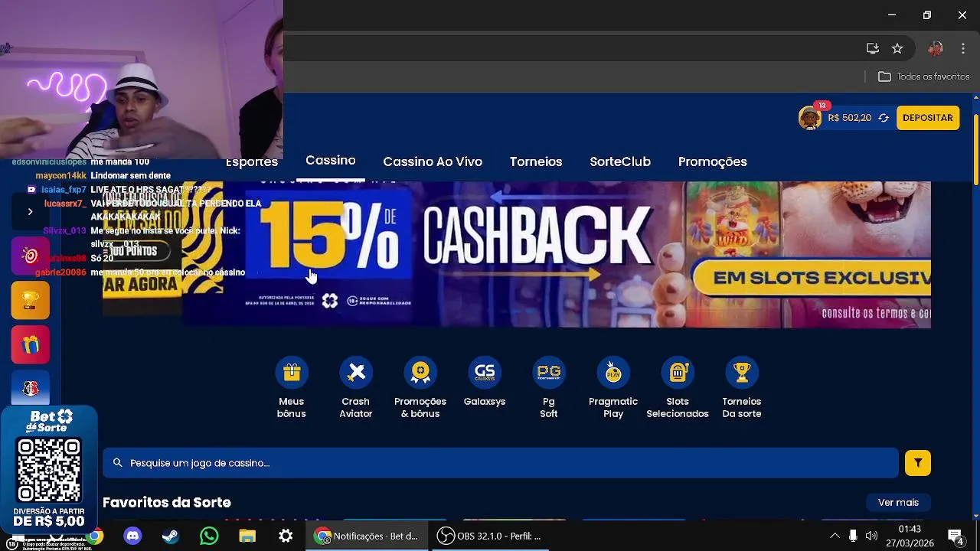Select the Cassino tab
Image resolution: width=980 pixels, height=551 pixels.
click(x=331, y=161)
